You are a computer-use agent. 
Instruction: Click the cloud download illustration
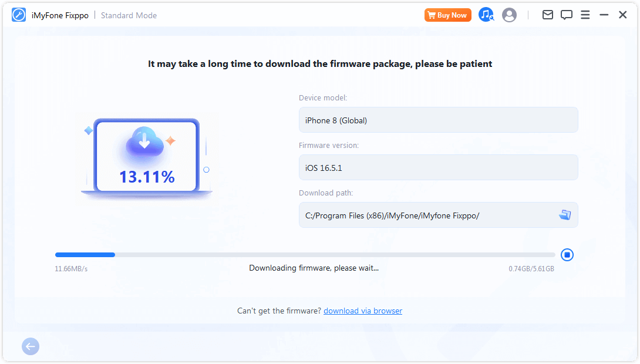pos(143,143)
